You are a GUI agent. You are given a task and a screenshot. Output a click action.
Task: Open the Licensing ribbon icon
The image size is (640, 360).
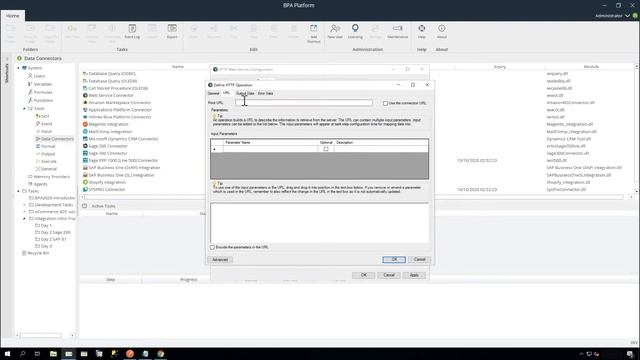coord(355,31)
